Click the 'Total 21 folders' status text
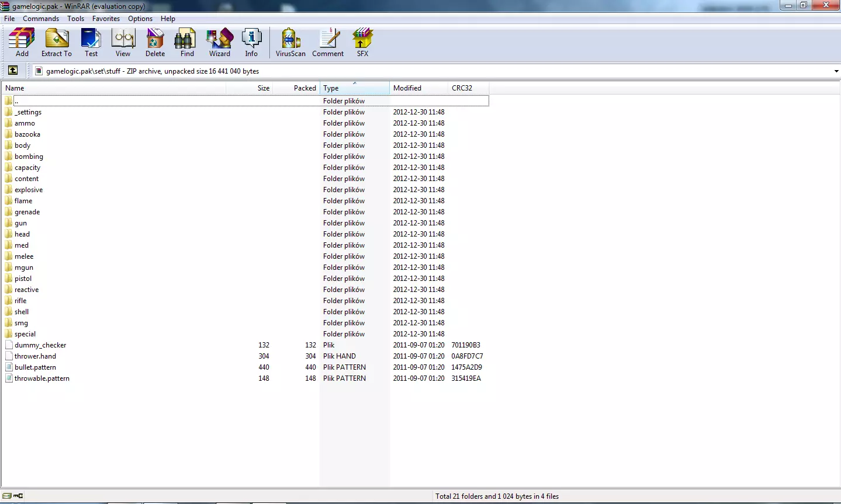This screenshot has height=504, width=841. [x=497, y=496]
